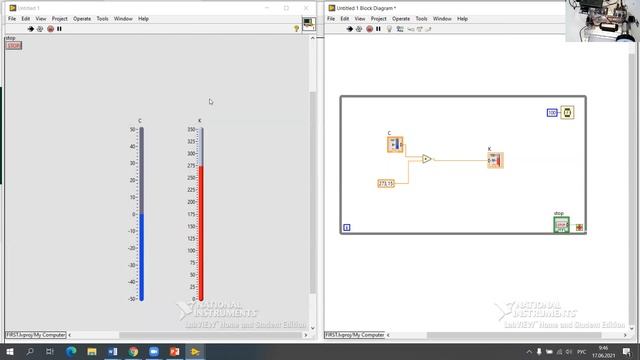Abort execution in Block Diagram toolbar
Image resolution: width=640 pixels, height=360 pixels.
coord(369,29)
